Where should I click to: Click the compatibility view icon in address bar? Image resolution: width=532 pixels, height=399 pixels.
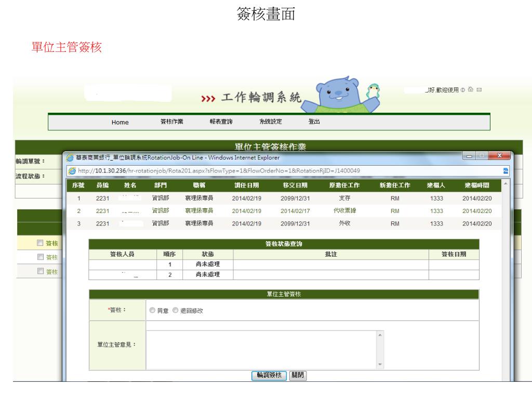506,170
